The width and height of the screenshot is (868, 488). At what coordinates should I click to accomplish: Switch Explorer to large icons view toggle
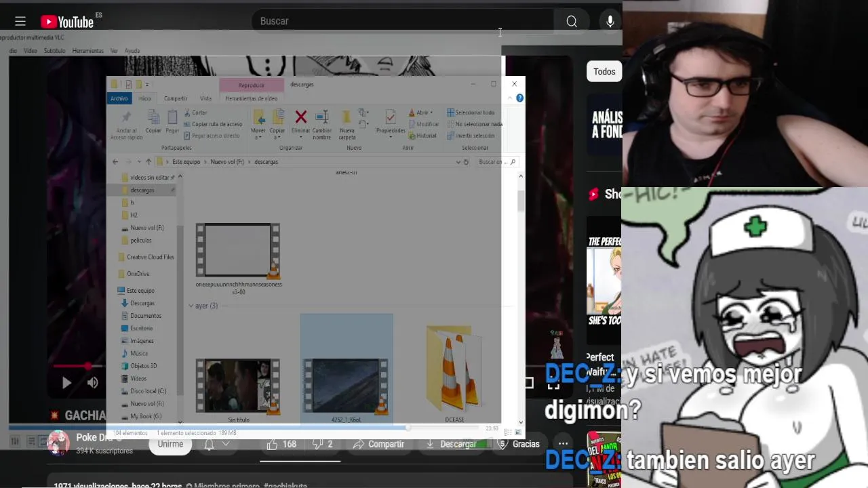pyautogui.click(x=519, y=432)
